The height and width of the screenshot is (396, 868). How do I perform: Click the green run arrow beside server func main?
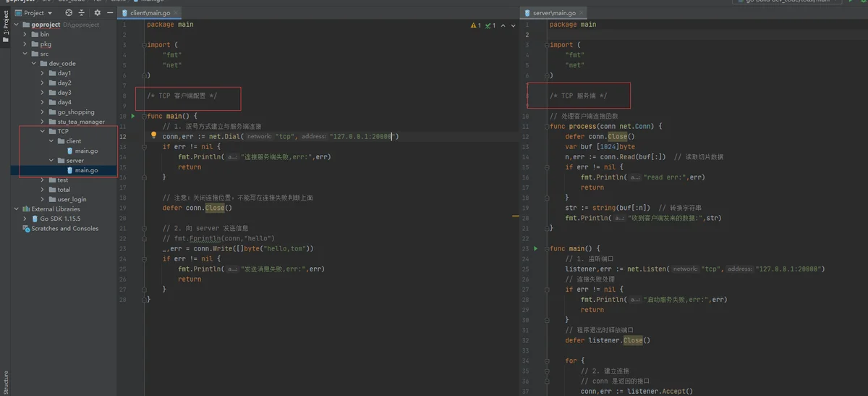coord(535,248)
